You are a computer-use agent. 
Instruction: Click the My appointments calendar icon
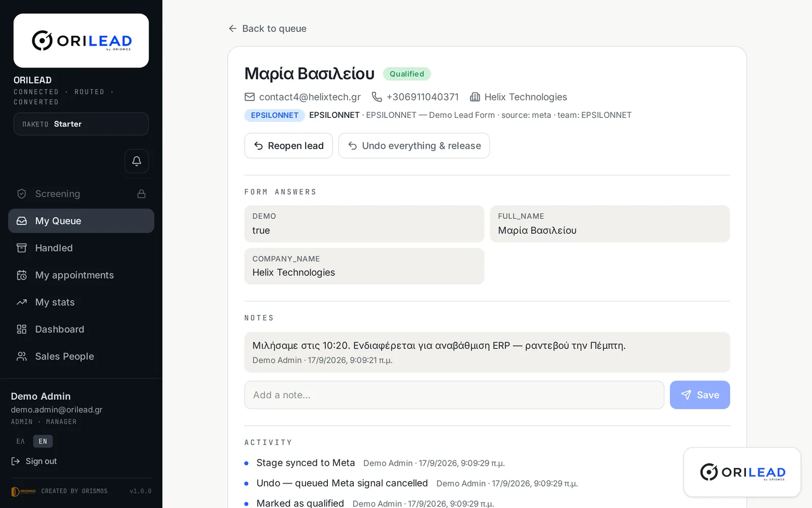[x=21, y=275]
